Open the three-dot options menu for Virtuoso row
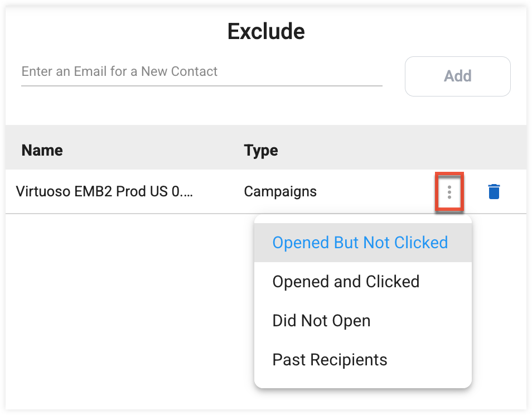This screenshot has width=532, height=415. pos(449,192)
